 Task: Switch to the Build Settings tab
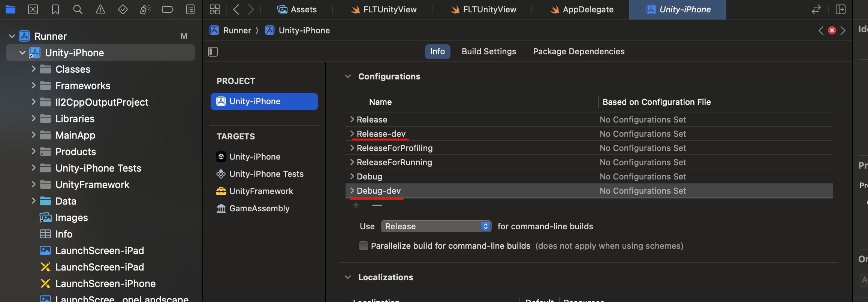489,52
